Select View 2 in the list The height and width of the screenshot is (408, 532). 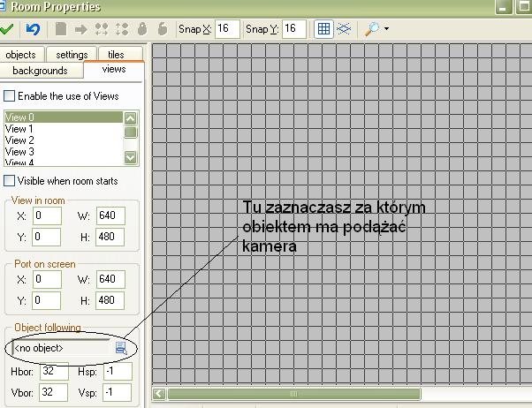pos(19,140)
